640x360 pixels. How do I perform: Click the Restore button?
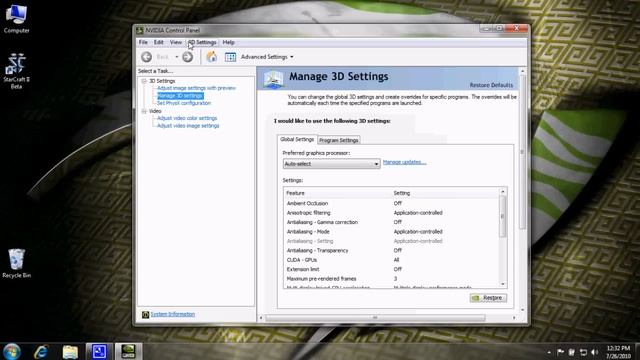(488, 298)
